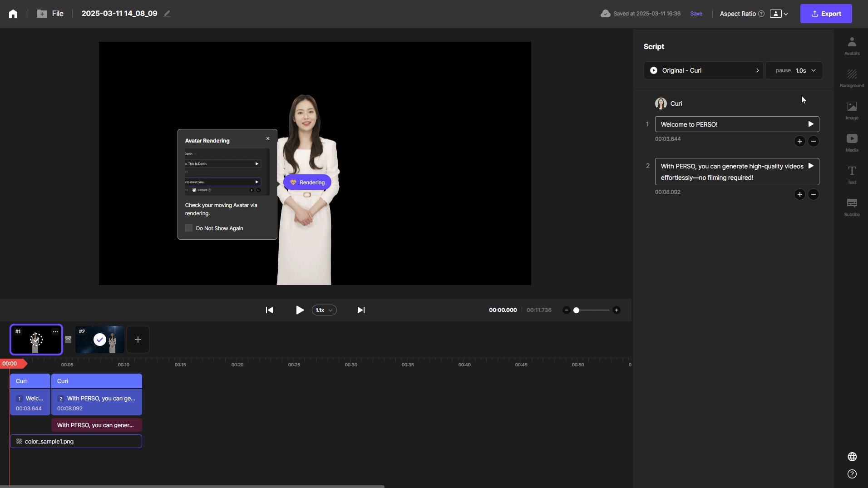This screenshot has width=868, height=488.
Task: Click the add-file folder icon
Action: coord(42,14)
